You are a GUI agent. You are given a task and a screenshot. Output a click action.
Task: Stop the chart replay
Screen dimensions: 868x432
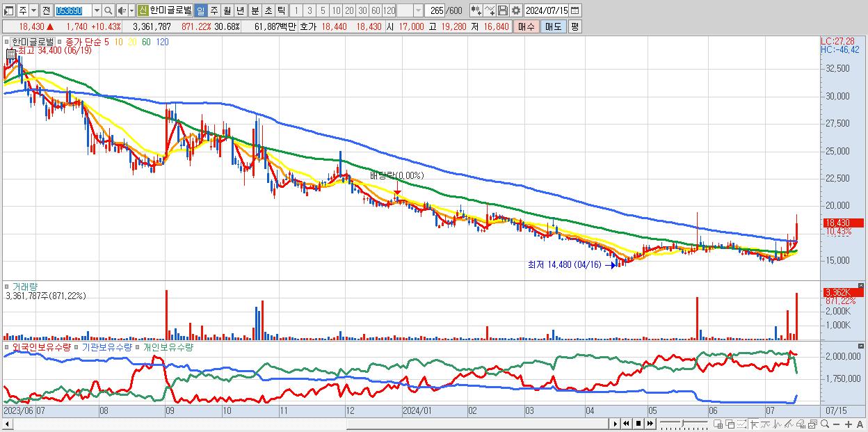(x=638, y=424)
